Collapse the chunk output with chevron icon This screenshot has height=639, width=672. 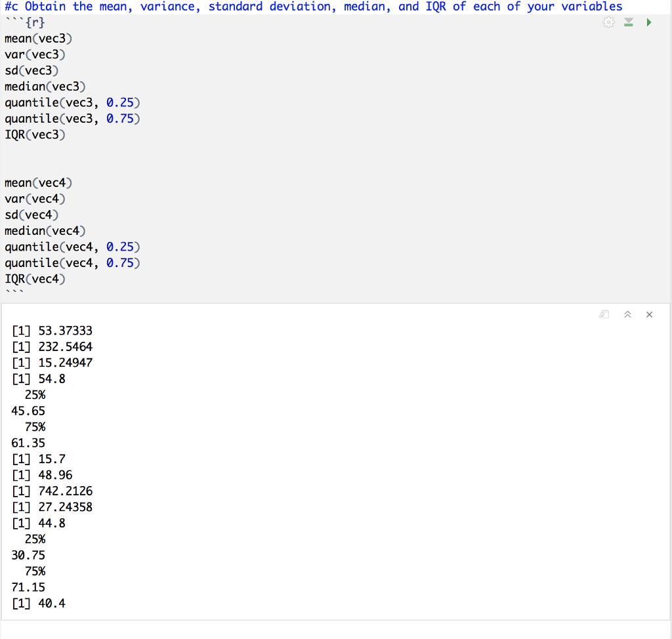tap(627, 315)
